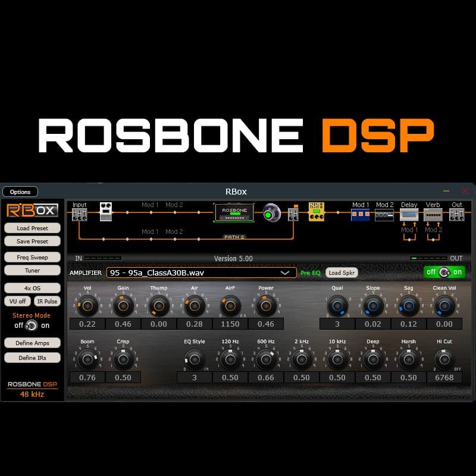Click the Deep knob
This screenshot has height=476, width=476.
(x=373, y=359)
